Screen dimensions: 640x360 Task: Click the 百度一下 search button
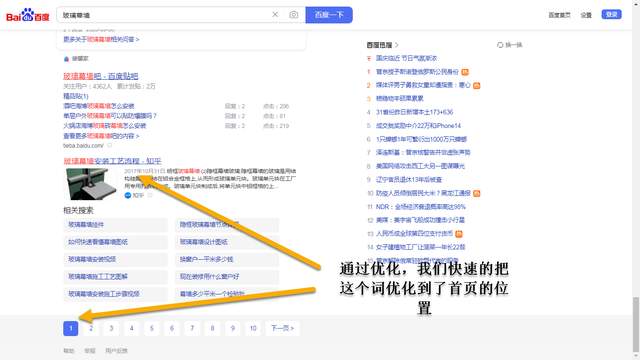[x=329, y=15]
